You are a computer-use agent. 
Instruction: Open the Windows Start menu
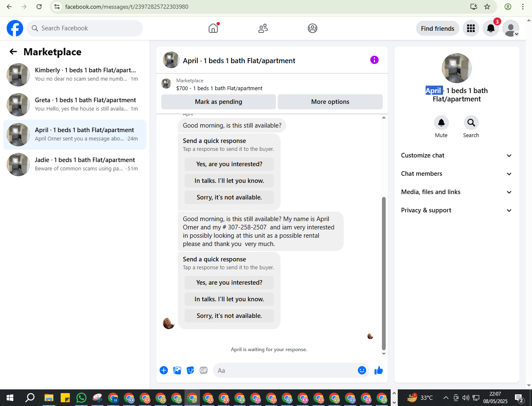click(x=10, y=398)
